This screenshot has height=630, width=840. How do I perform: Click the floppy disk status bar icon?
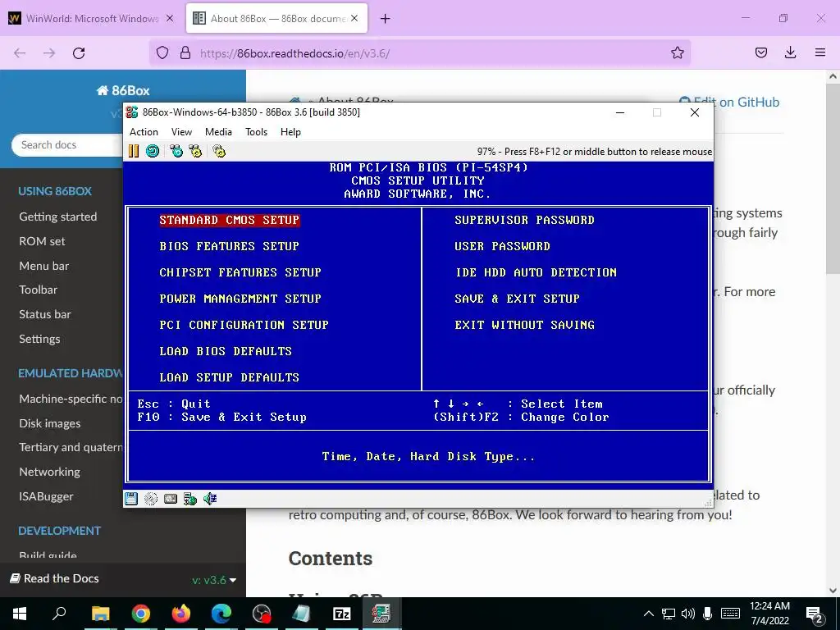coord(131,499)
